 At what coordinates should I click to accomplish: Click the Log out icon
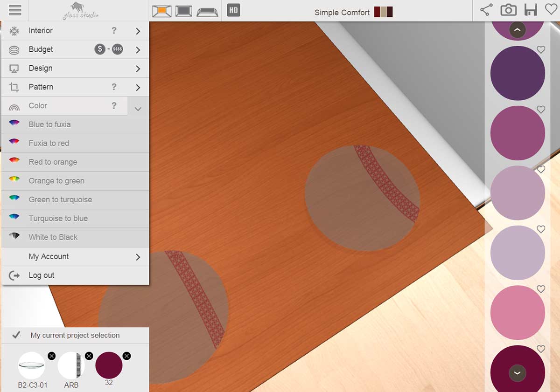pos(14,275)
